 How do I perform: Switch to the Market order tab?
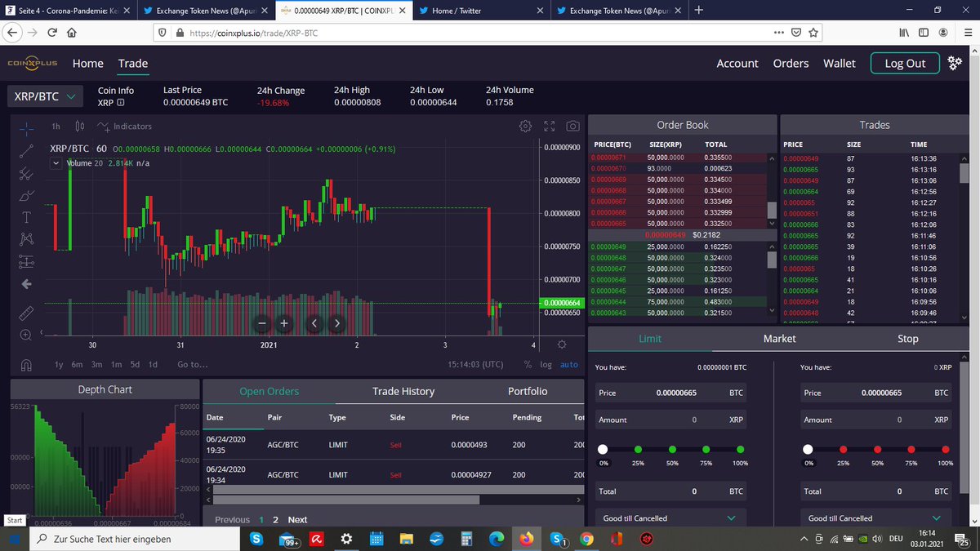[x=779, y=338]
